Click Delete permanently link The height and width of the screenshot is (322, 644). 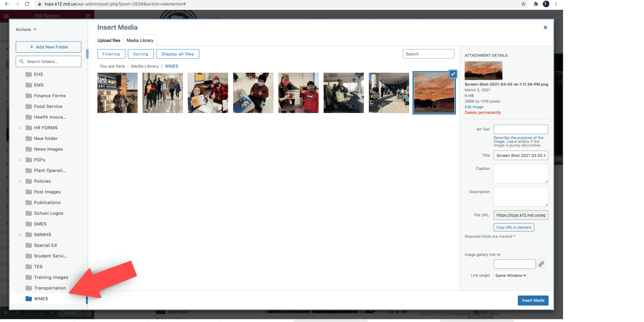(483, 113)
